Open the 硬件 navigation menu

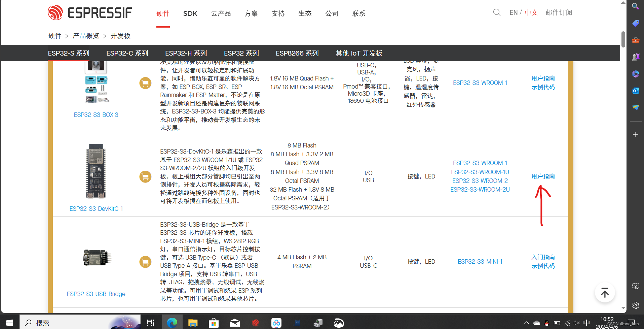pyautogui.click(x=163, y=13)
